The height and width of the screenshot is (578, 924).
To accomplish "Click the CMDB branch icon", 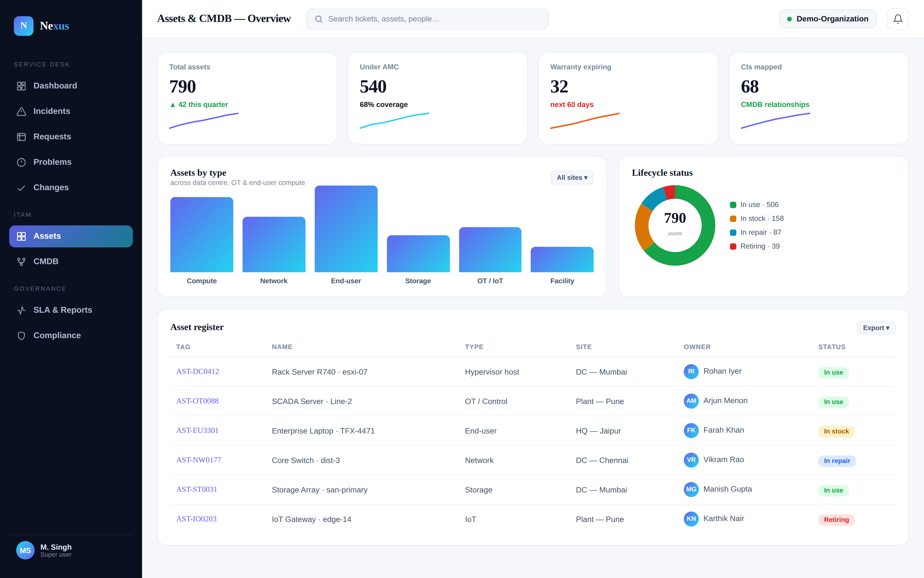I will click(21, 262).
